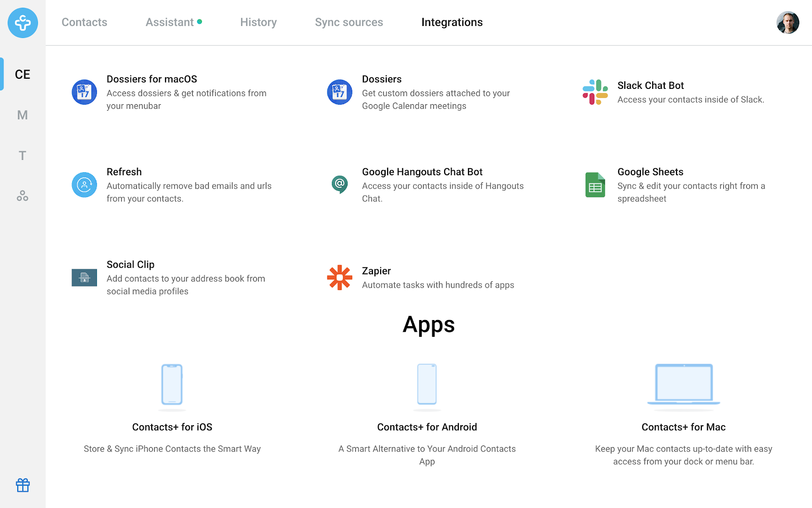
Task: Click the Apps section heading
Action: (429, 325)
